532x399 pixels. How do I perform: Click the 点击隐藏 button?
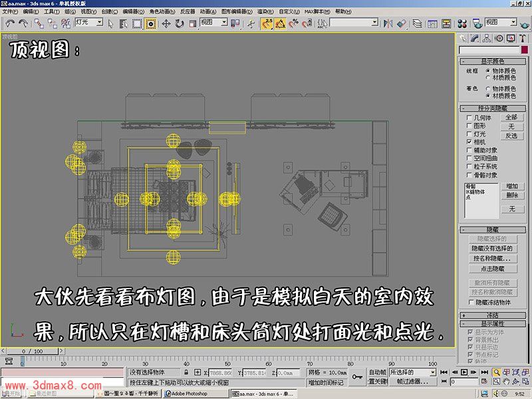click(492, 269)
